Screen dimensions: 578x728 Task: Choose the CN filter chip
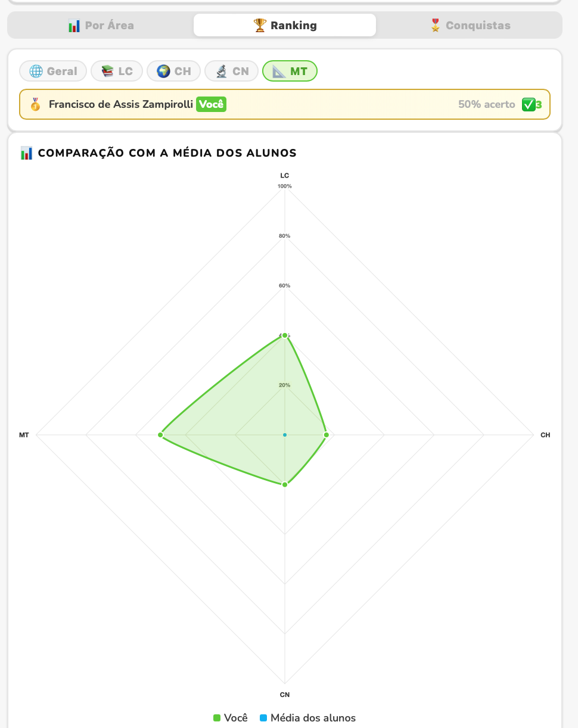tap(231, 71)
